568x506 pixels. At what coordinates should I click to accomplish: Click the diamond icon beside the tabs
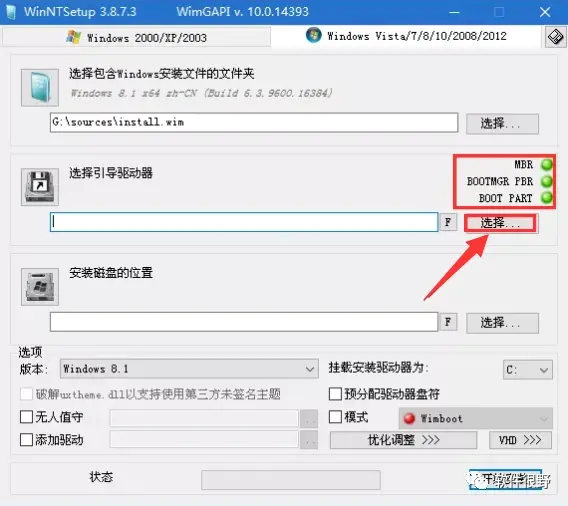tap(555, 37)
